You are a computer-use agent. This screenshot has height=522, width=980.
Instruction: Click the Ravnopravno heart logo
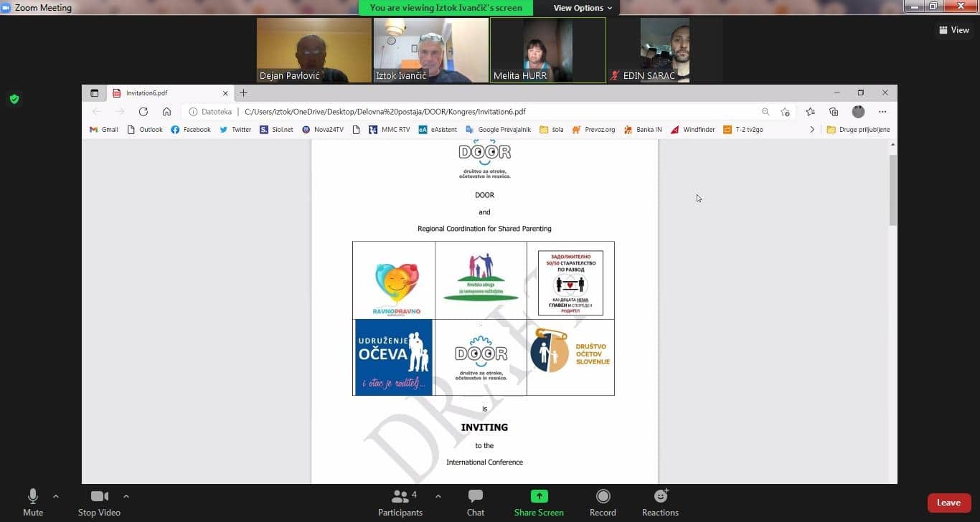click(x=397, y=288)
